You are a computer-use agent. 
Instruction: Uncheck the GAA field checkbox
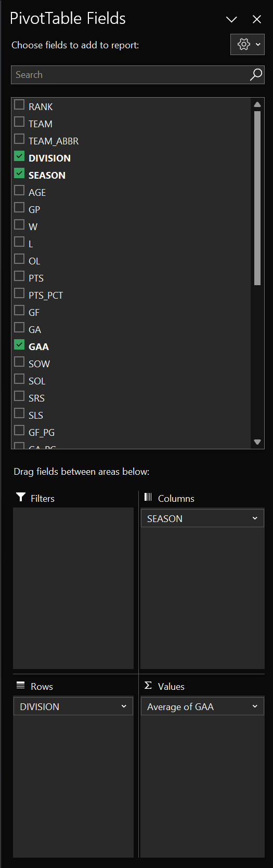pyautogui.click(x=19, y=344)
